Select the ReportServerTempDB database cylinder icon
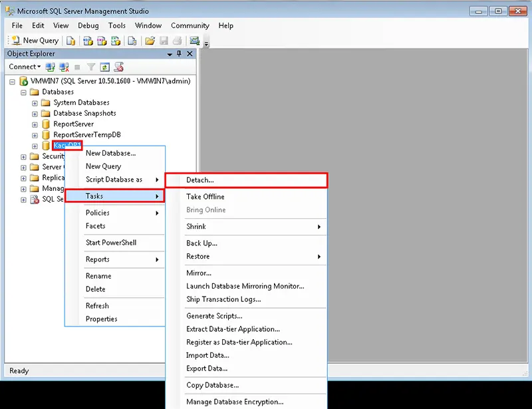532x409 pixels. click(x=46, y=135)
